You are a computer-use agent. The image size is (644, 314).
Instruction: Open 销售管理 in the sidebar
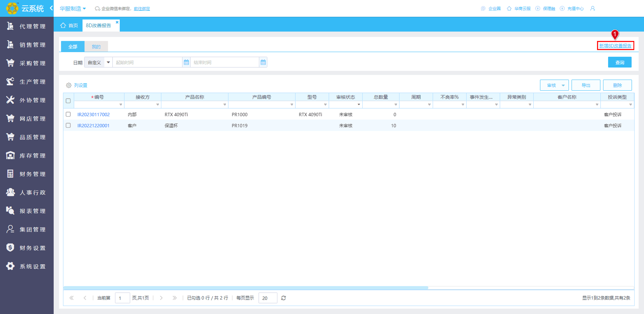coord(27,45)
